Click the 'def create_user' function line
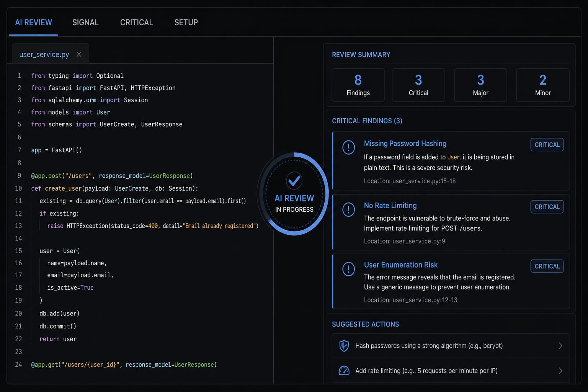The height and width of the screenshot is (392, 588). [x=115, y=188]
